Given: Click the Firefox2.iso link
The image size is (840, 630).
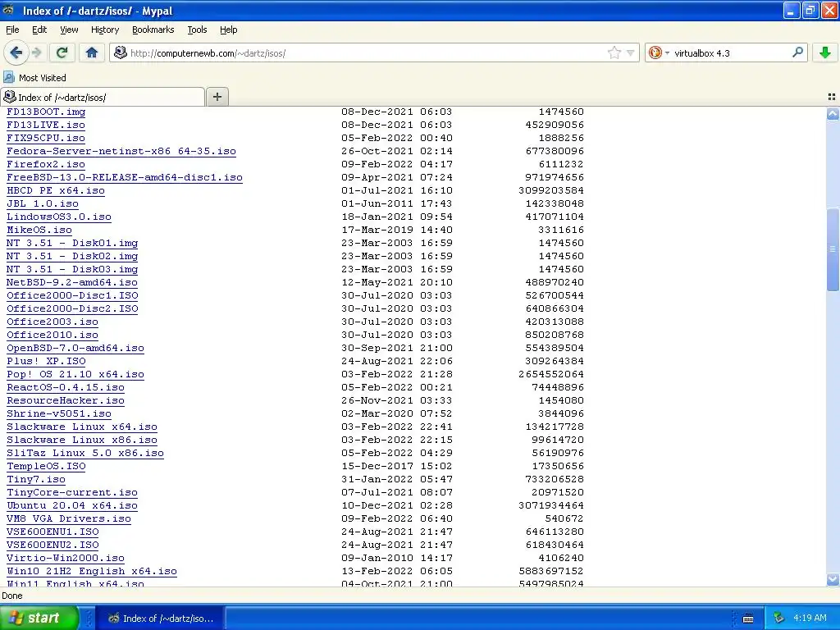Looking at the screenshot, I should pyautogui.click(x=46, y=164).
